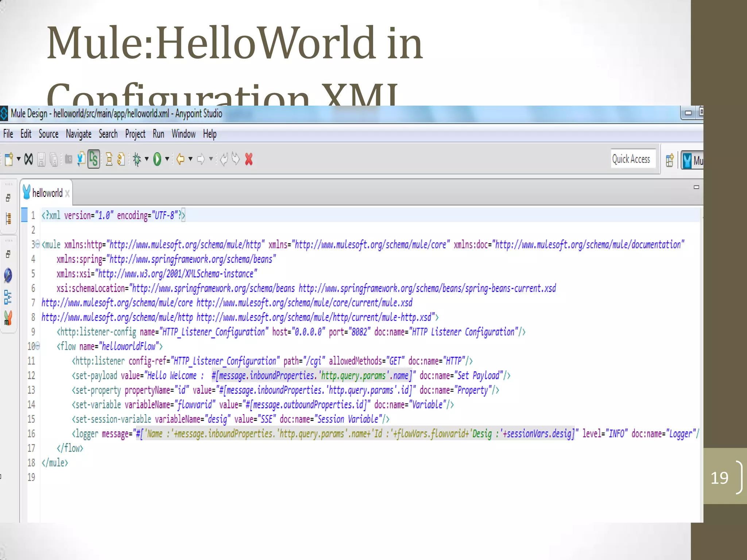Image resolution: width=747 pixels, height=560 pixels.
Task: Open the Help menu
Action: pyautogui.click(x=210, y=134)
